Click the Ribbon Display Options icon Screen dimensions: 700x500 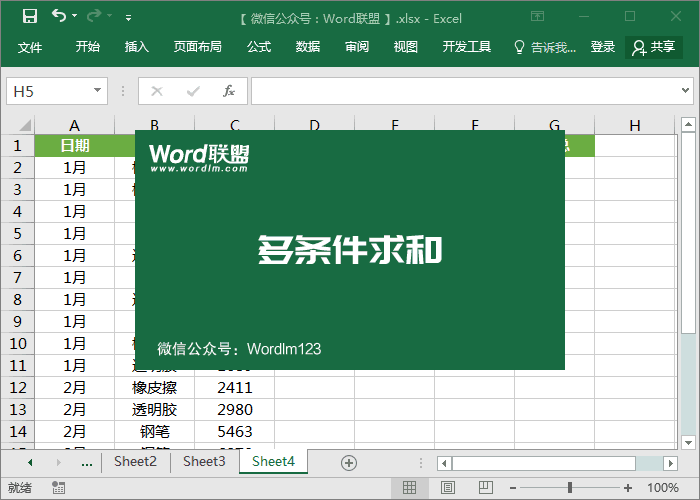coord(538,17)
